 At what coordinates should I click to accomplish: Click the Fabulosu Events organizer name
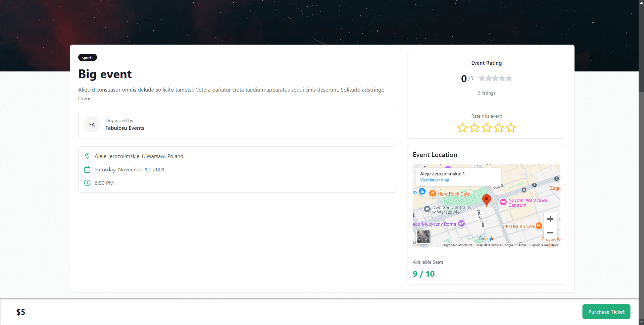[x=125, y=128]
